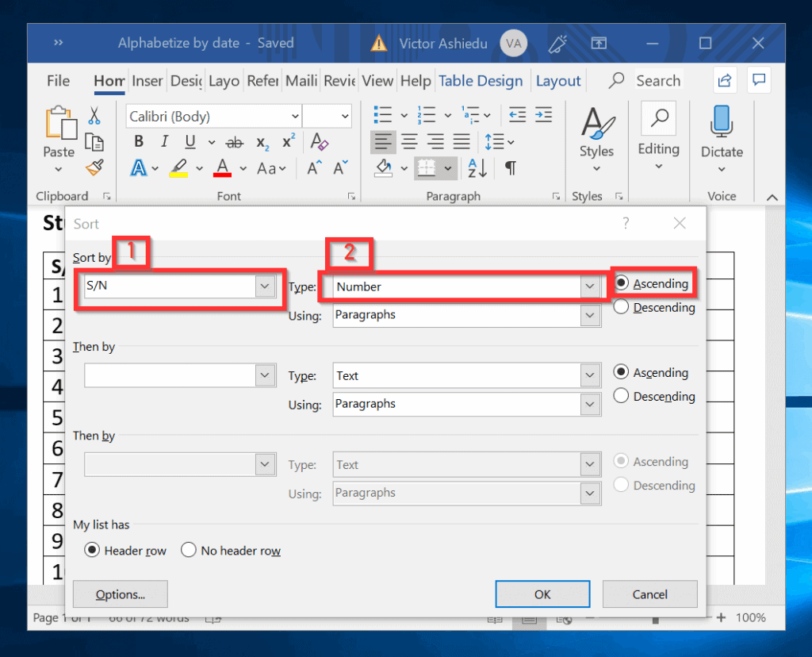This screenshot has height=657, width=812.
Task: Click the red font color button
Action: pyautogui.click(x=222, y=168)
